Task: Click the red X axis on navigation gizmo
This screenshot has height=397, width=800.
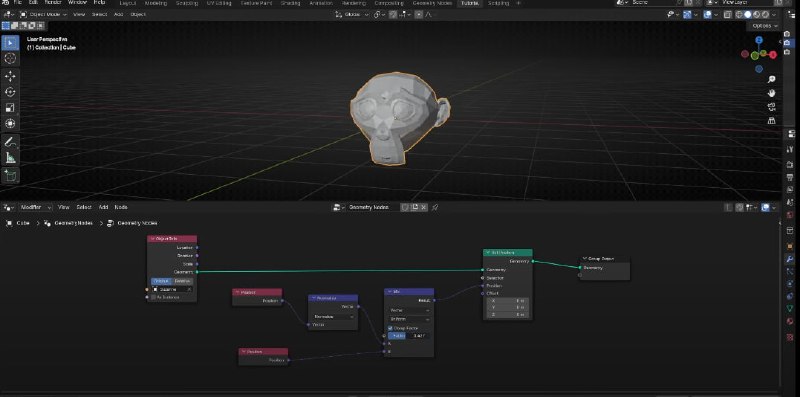Action: (x=773, y=55)
